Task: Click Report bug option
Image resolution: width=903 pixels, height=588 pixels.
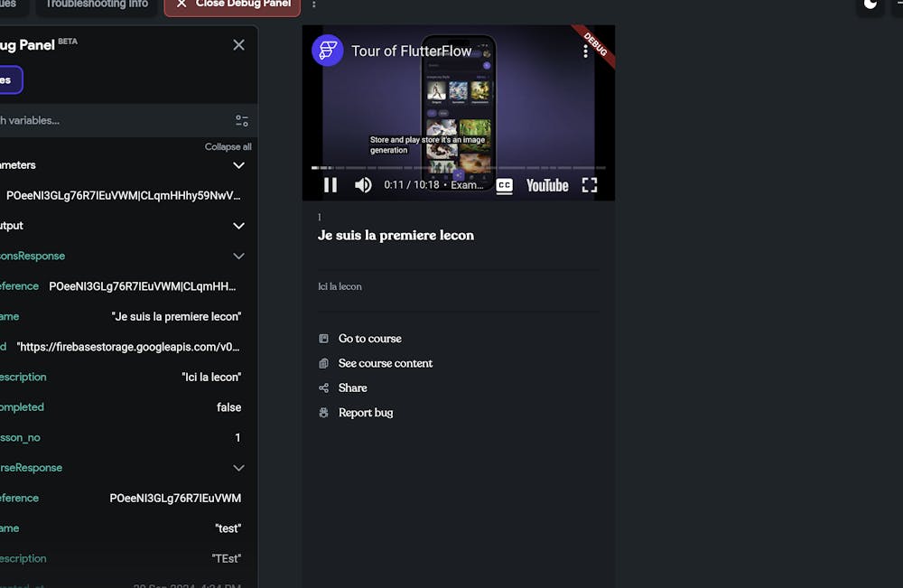Action: click(x=366, y=413)
